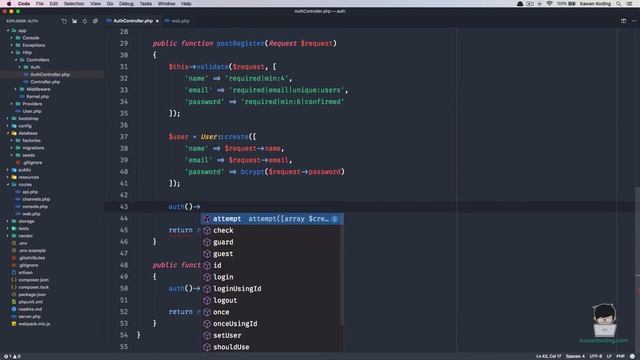Click the info icon beside attempt suggestion

335,219
